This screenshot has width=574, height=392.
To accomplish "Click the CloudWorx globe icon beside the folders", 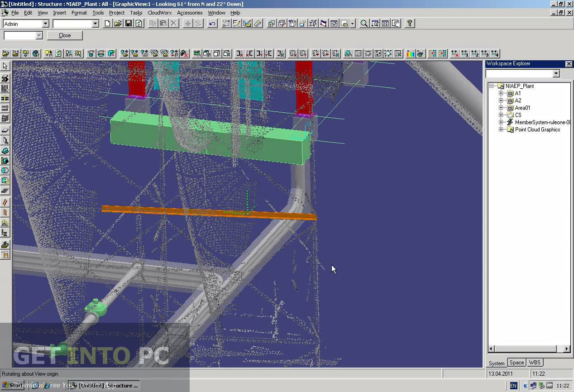I will point(36,53).
